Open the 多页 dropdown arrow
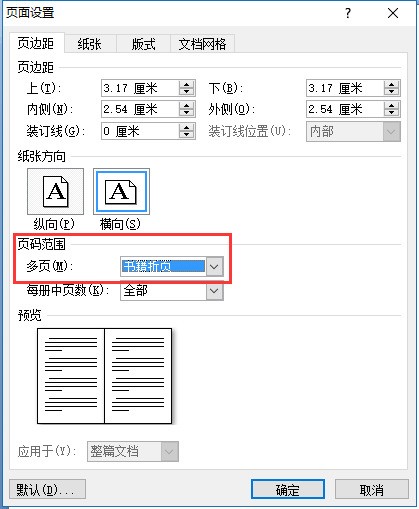 pyautogui.click(x=214, y=266)
